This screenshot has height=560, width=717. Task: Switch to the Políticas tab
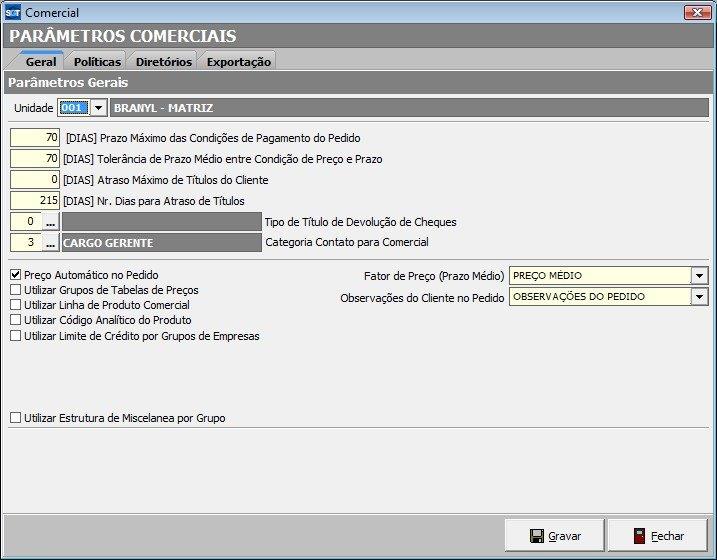click(97, 62)
